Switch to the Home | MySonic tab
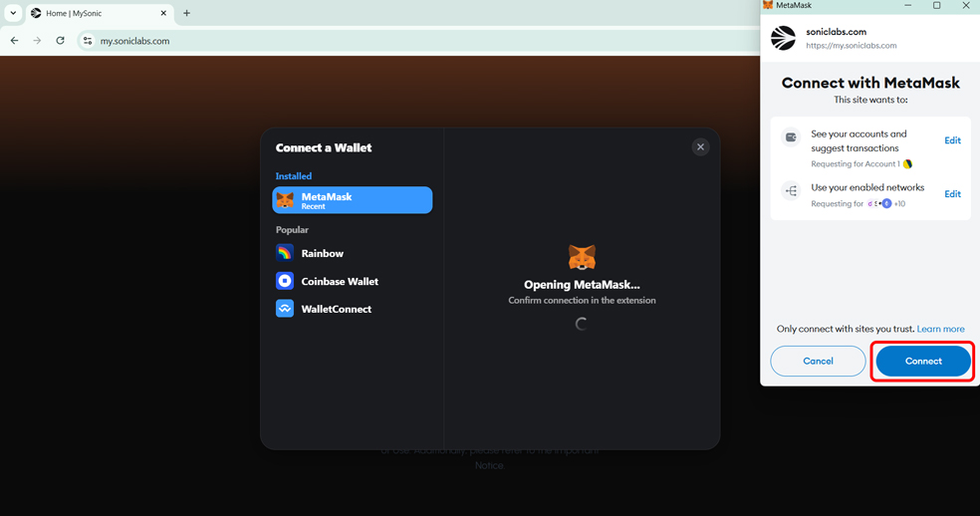The width and height of the screenshot is (980, 516). [x=90, y=13]
